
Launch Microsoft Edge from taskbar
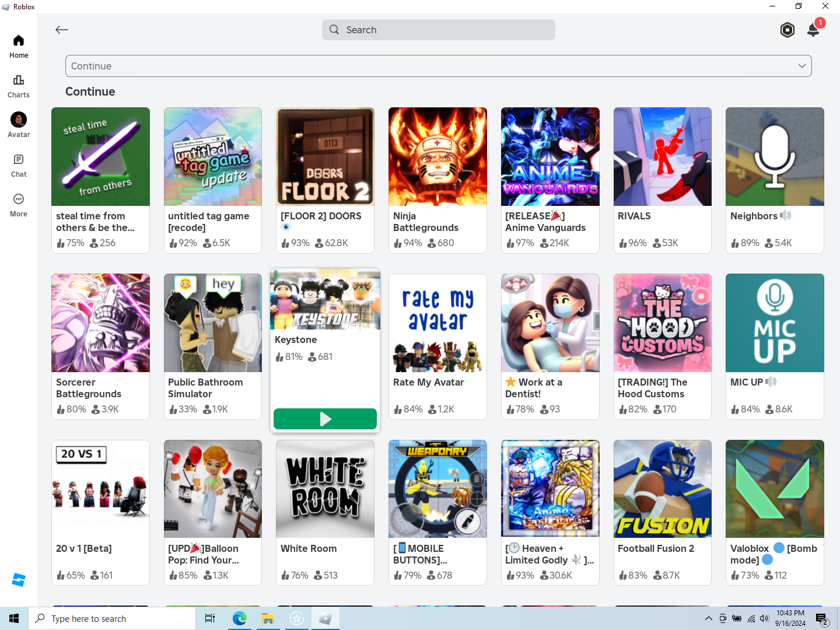click(x=240, y=618)
